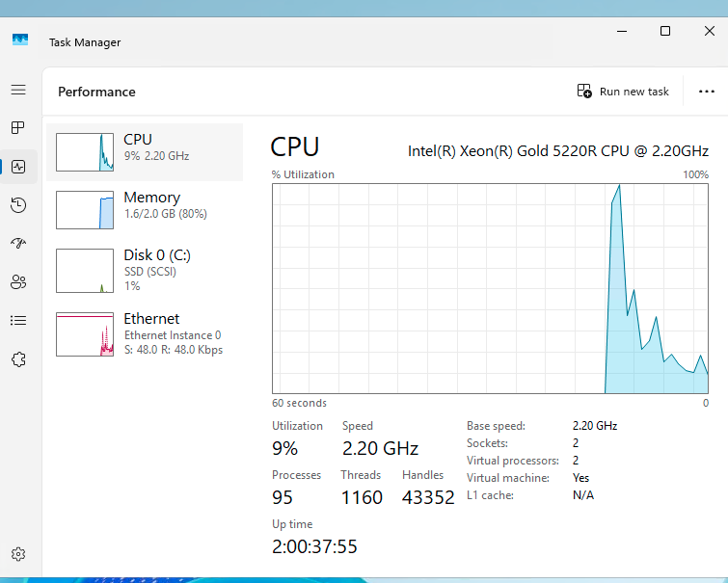Click the Memory usage text 1.6/2.0 GB (80%)
The width and height of the screenshot is (728, 583).
coord(166,214)
